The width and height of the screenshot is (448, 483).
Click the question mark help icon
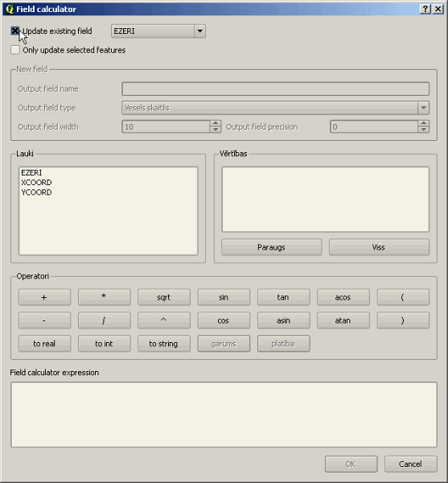425,9
